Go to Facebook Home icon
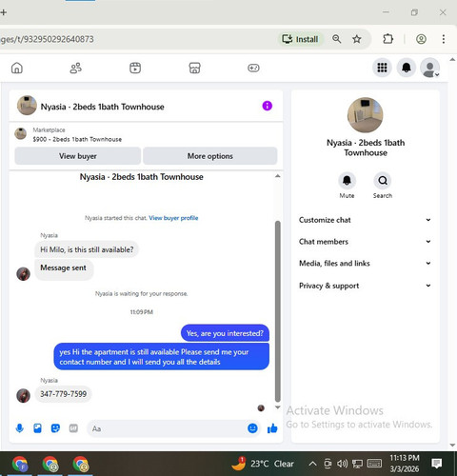 click(17, 68)
